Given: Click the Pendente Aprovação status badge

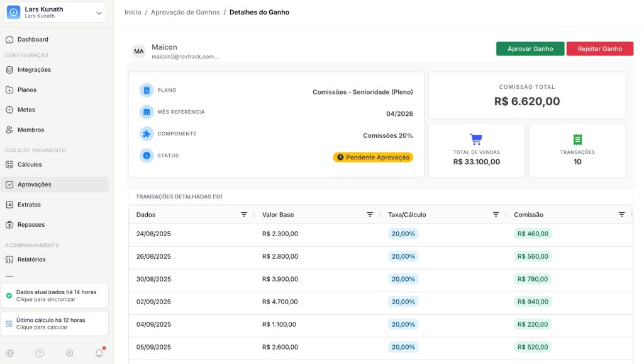Looking at the screenshot, I should (x=373, y=157).
